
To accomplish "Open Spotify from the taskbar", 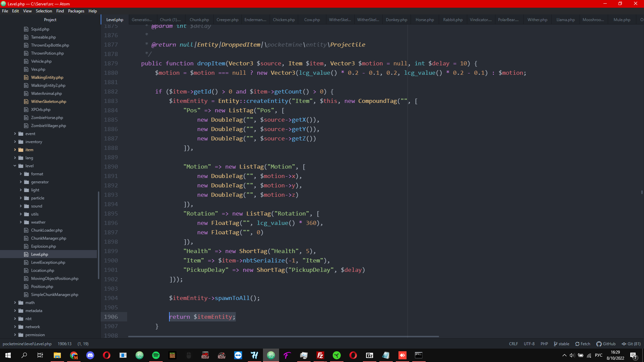I will pos(156,355).
